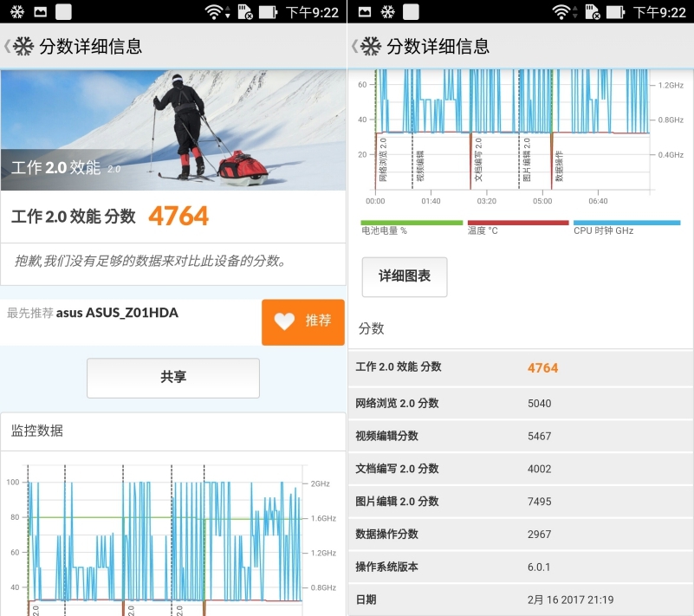Image resolution: width=694 pixels, height=616 pixels.
Task: Tap right screen title 分数详细信息
Action: 438,46
